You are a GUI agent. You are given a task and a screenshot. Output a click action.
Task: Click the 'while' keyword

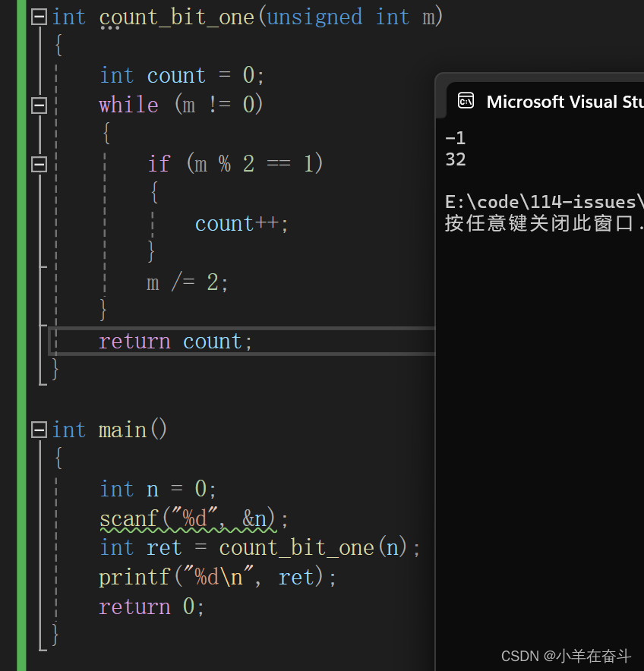[129, 106]
